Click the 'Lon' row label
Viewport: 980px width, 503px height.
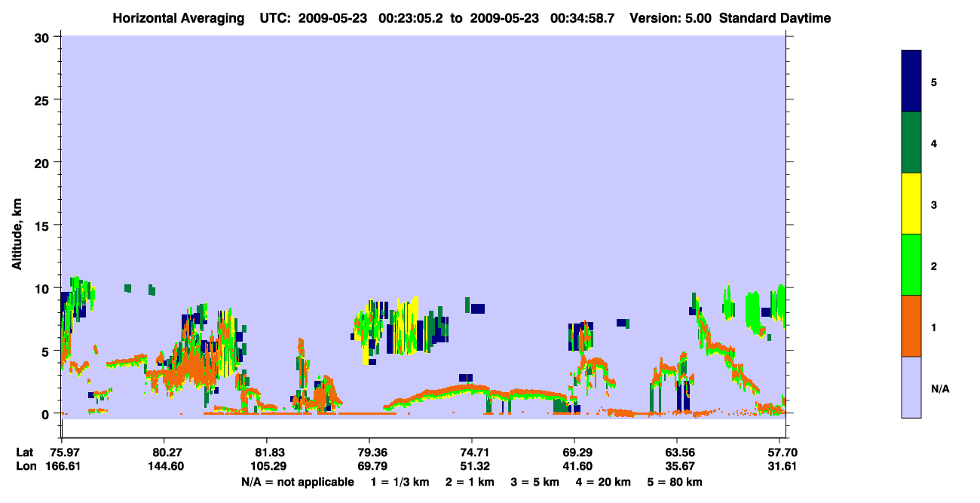tap(25, 466)
